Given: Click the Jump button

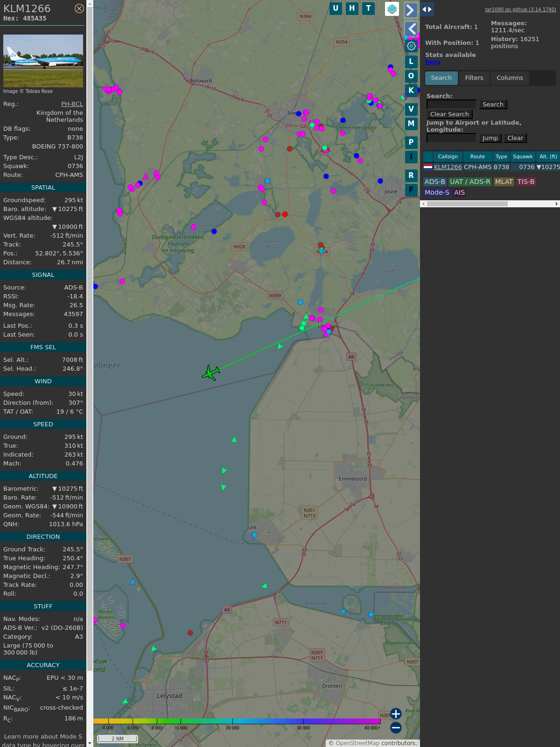Looking at the screenshot, I should coord(490,138).
